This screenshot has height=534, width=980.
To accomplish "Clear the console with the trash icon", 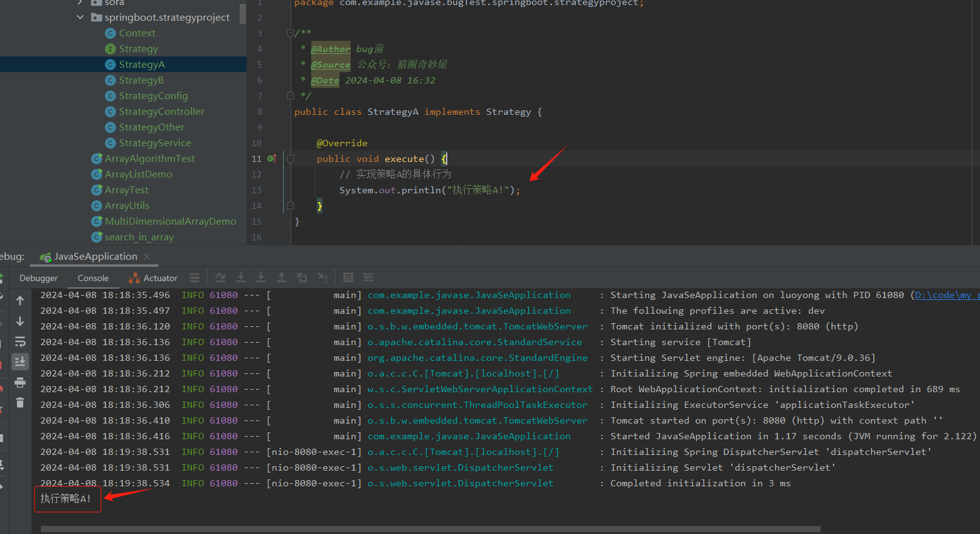I will point(20,403).
